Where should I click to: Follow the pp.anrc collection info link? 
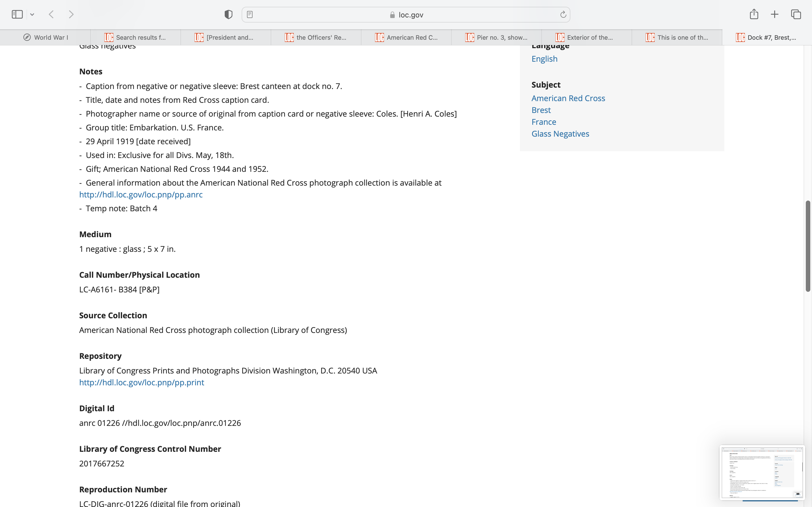tap(141, 194)
